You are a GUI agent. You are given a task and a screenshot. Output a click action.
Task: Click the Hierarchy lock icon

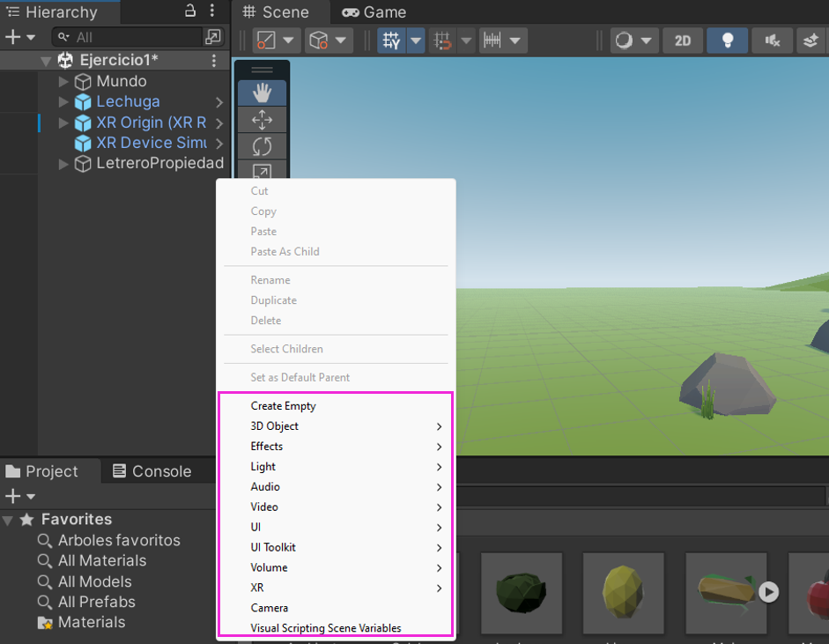click(x=190, y=11)
